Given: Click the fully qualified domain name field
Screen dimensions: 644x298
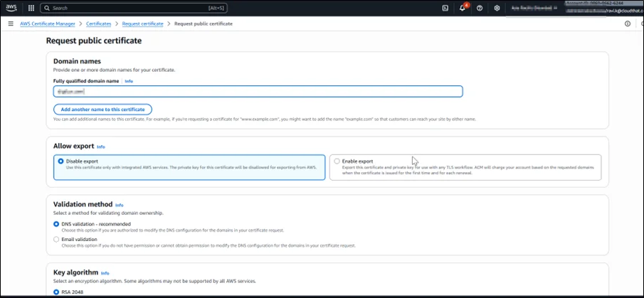Looking at the screenshot, I should (x=258, y=91).
